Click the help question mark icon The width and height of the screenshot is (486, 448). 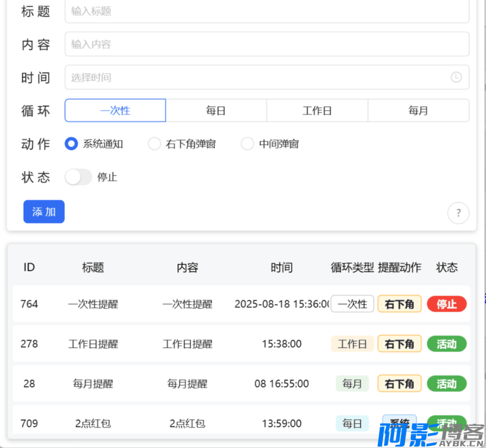tap(458, 213)
